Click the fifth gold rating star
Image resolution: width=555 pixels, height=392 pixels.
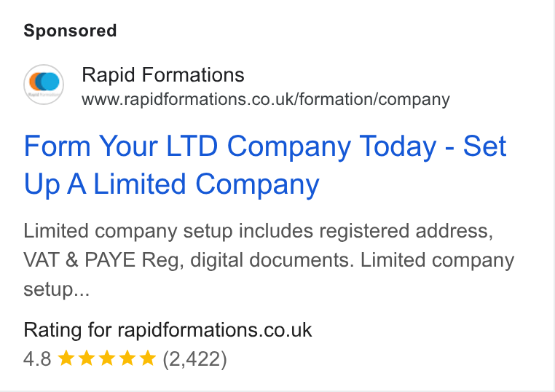(x=148, y=358)
